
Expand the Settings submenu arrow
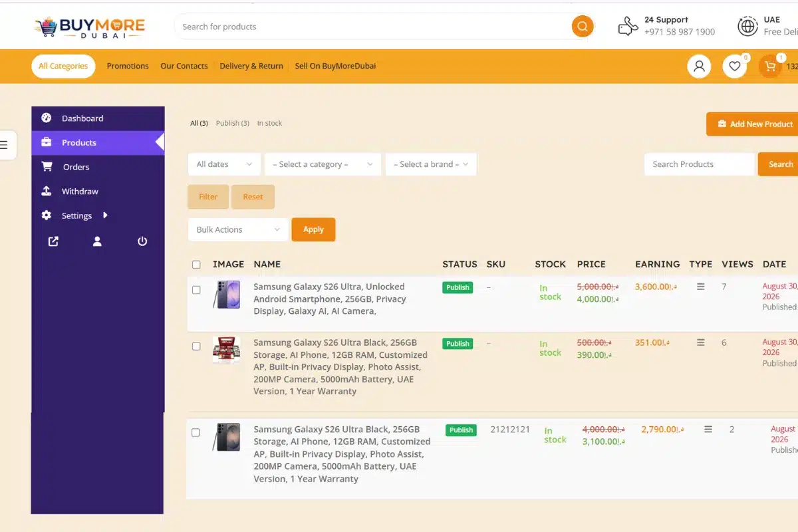point(105,215)
